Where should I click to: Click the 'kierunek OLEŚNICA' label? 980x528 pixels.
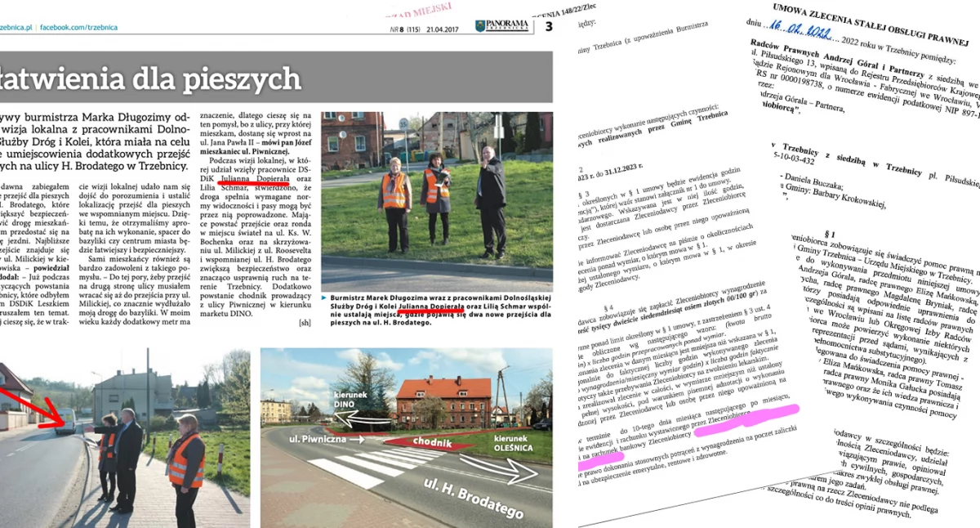point(515,443)
